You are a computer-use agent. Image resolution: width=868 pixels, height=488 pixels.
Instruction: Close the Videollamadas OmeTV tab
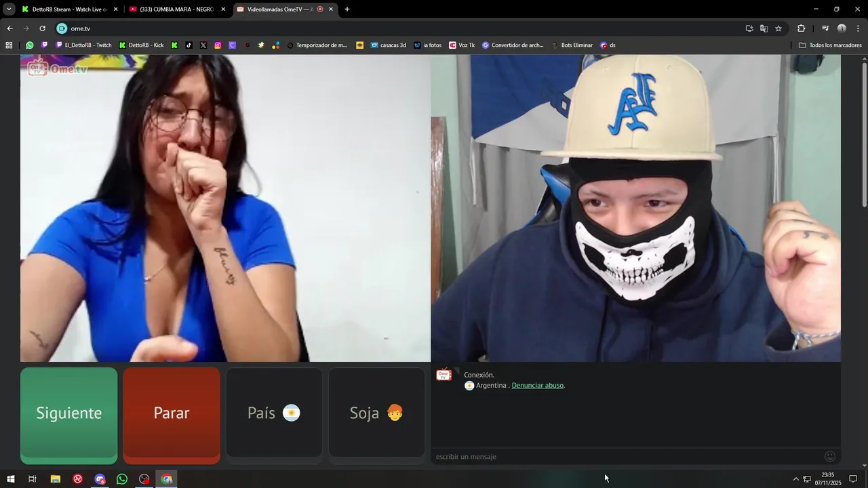click(x=331, y=9)
